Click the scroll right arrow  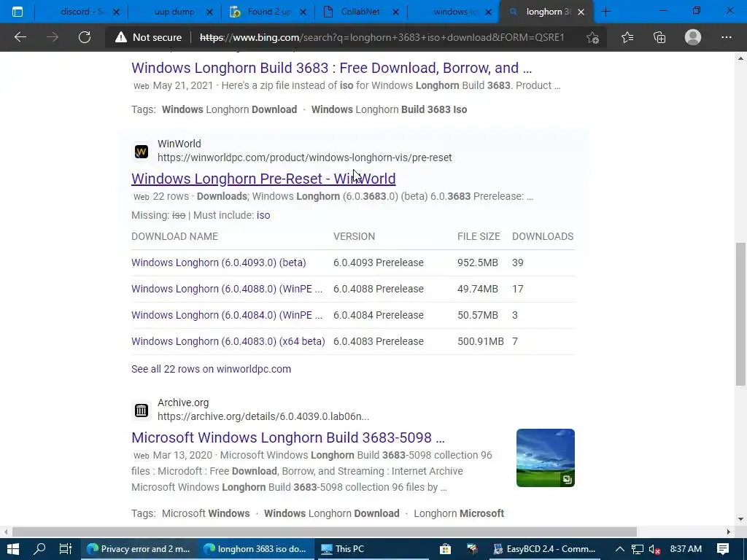[729, 532]
